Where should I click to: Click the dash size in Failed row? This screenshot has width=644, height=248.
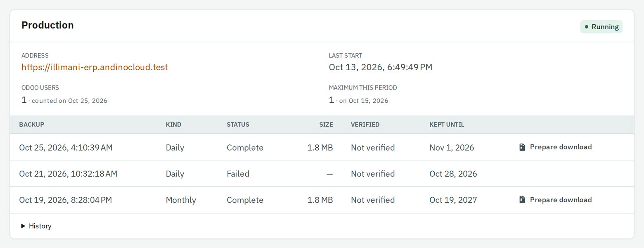[x=329, y=174]
